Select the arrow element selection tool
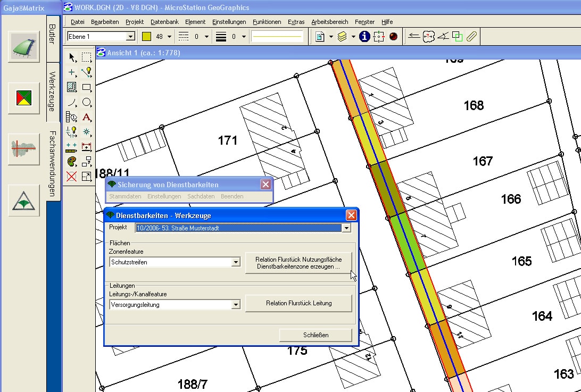581x392 pixels. tap(72, 57)
